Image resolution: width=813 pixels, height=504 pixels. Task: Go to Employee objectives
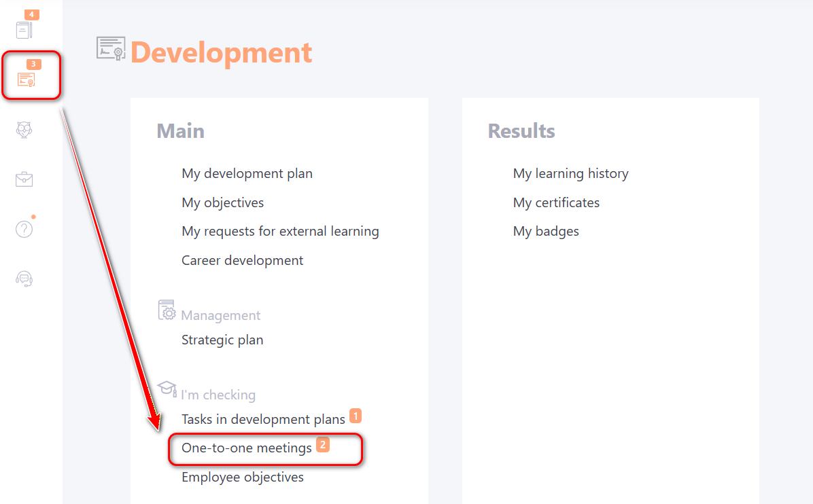(x=242, y=477)
